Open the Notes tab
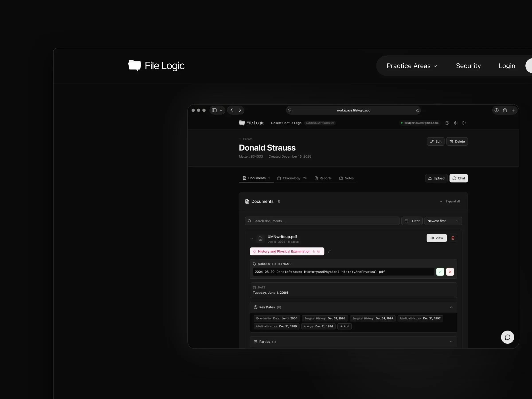Viewport: 532px width, 399px height. pyautogui.click(x=346, y=178)
